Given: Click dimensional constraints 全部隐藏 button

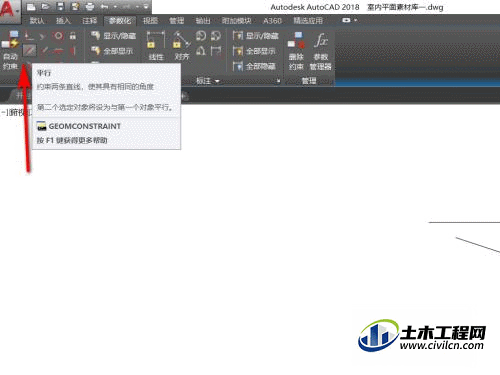Looking at the screenshot, I should (254, 66).
